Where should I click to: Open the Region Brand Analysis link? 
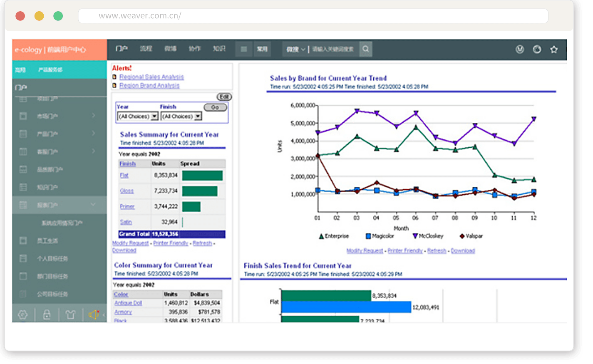click(149, 85)
